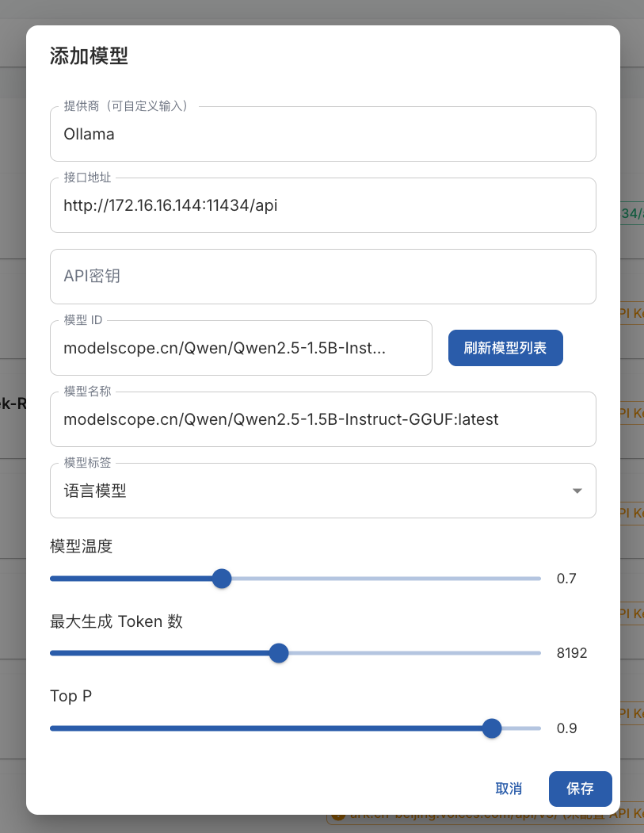
Task: Click unfilled track of 最大生成 Token 数 slider
Action: [412, 653]
